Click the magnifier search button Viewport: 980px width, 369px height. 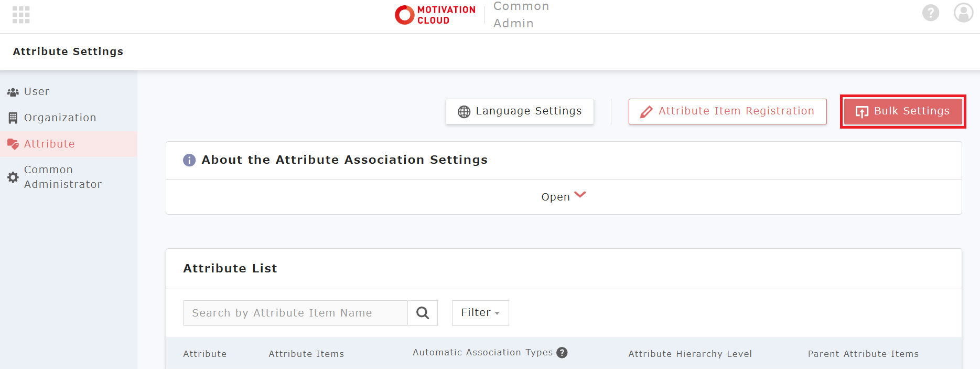point(423,313)
